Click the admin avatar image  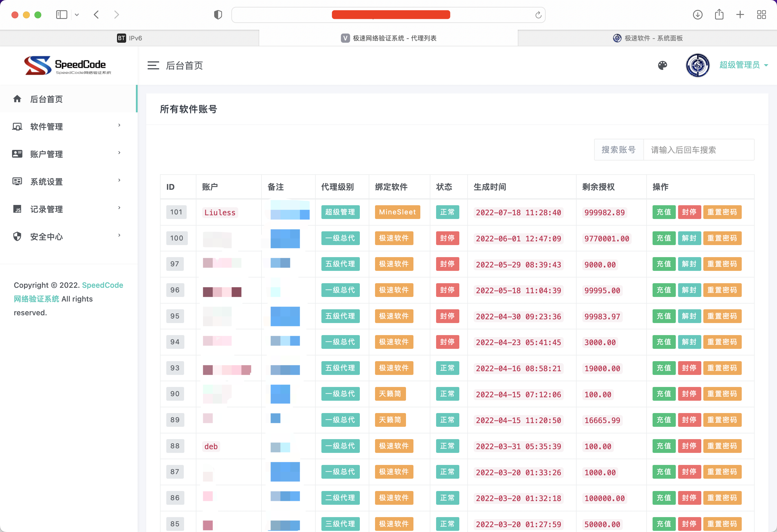(697, 65)
